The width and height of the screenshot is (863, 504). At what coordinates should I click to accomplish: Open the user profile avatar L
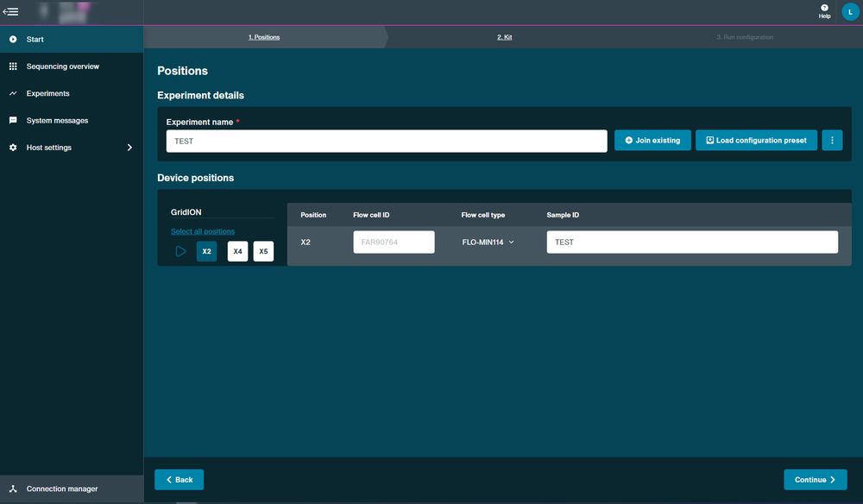tap(850, 11)
